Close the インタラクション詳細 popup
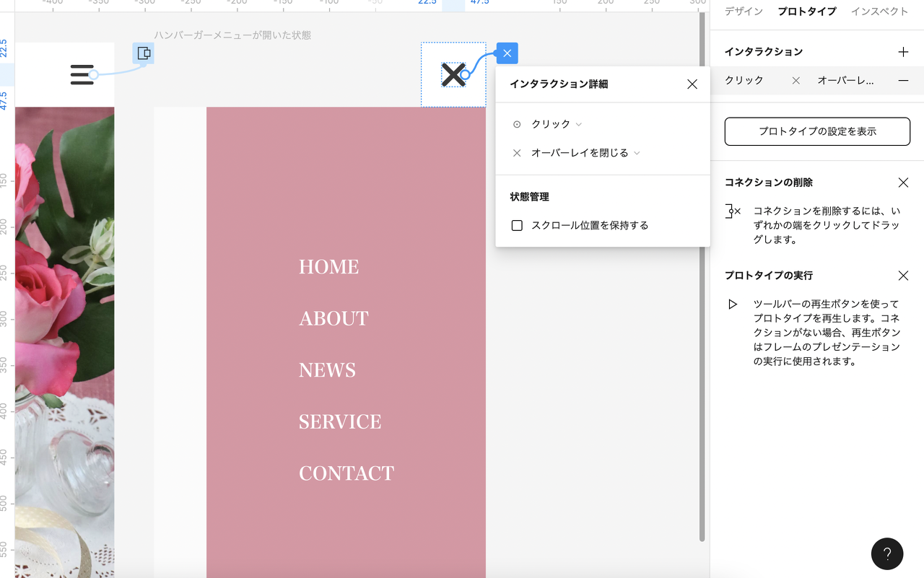Viewport: 924px width, 578px height. tap(692, 84)
